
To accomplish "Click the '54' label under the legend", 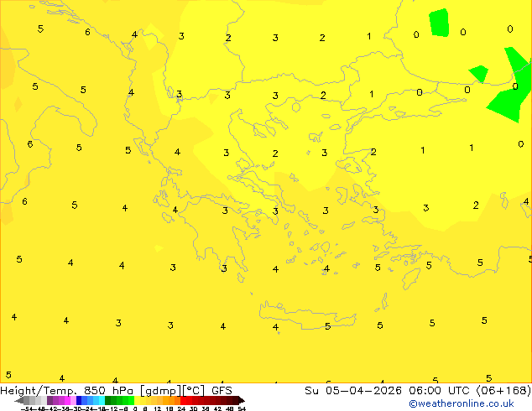I will 242,408.
